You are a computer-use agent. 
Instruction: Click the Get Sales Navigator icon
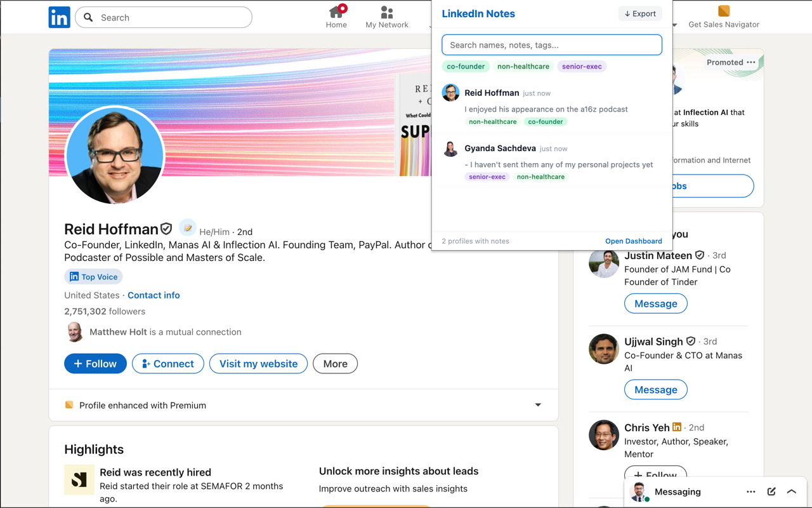point(724,11)
